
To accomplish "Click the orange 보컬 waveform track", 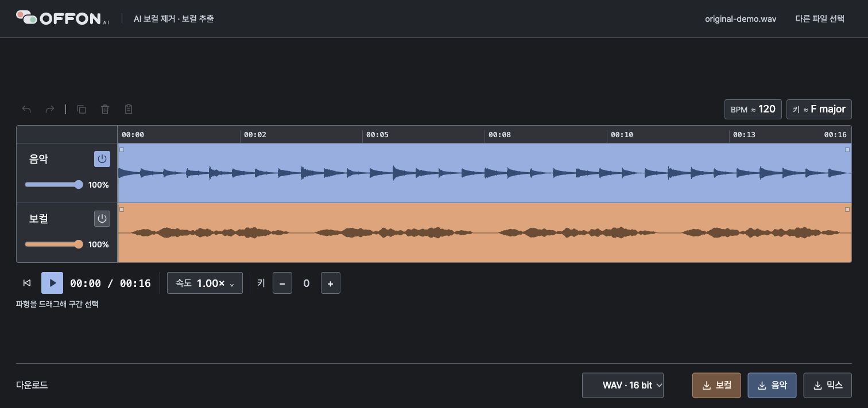I will [485, 232].
